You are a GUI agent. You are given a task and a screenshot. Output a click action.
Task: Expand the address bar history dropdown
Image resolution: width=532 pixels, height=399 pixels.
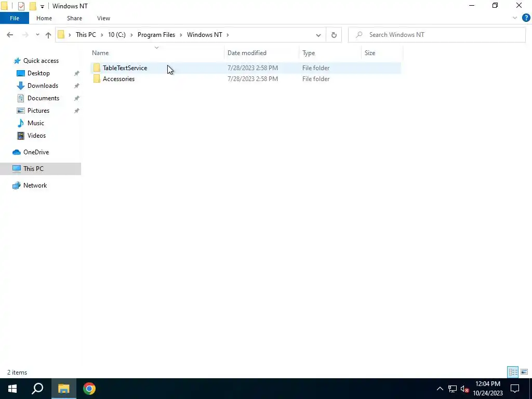pyautogui.click(x=318, y=35)
